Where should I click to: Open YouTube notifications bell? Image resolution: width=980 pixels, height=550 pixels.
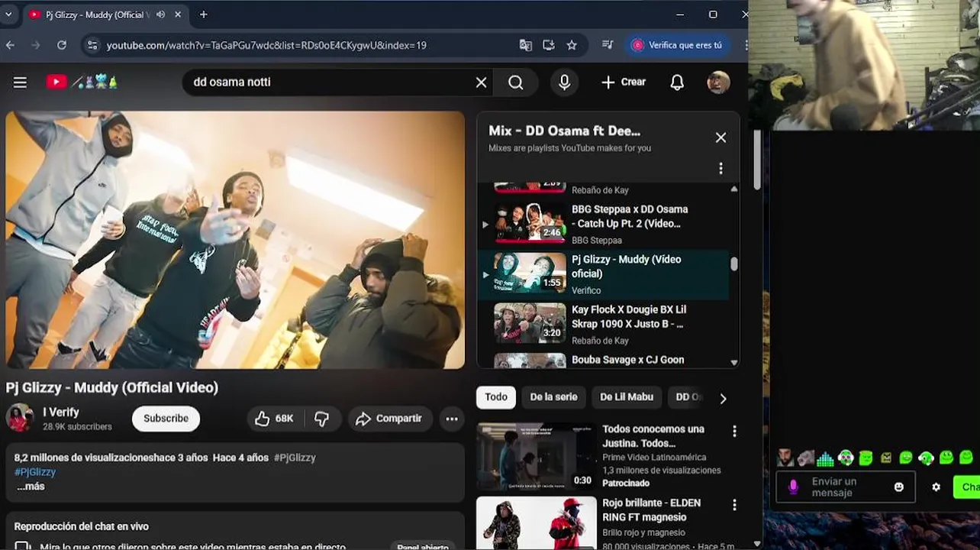(x=677, y=82)
